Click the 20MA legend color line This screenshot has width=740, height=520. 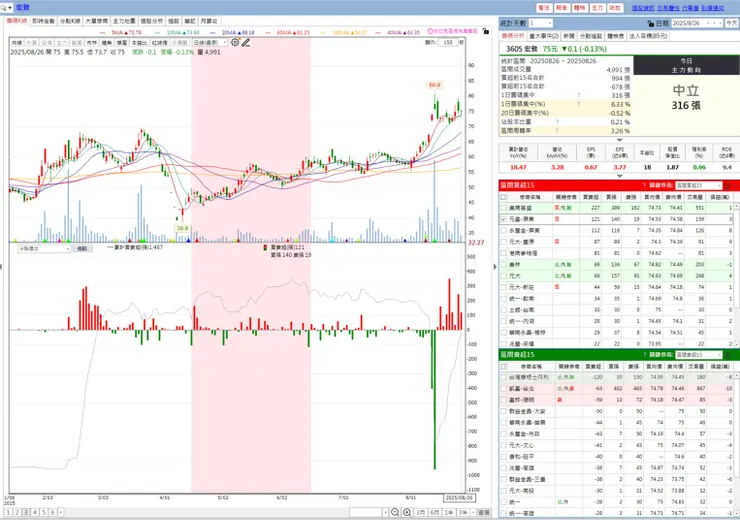tap(213, 33)
